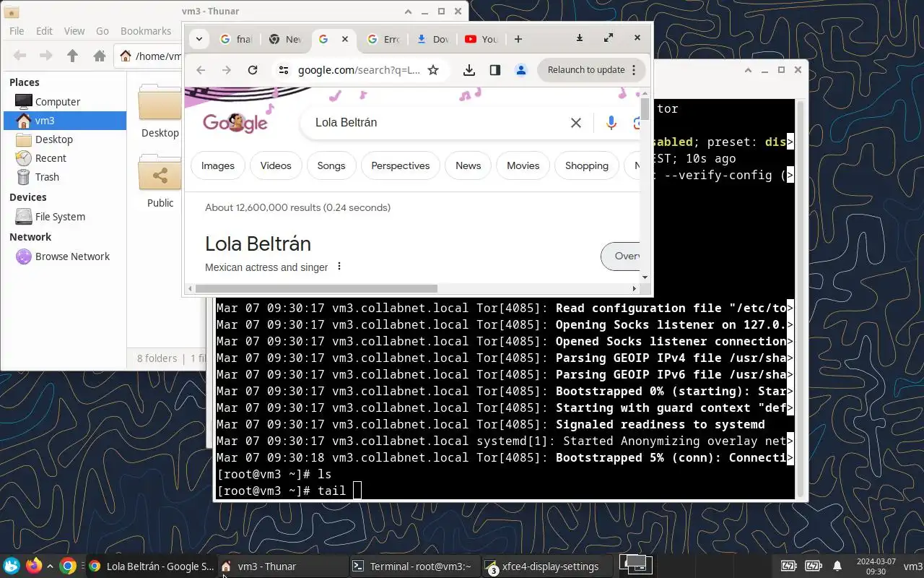924x578 pixels.
Task: Toggle Chrome side panel
Action: (495, 70)
